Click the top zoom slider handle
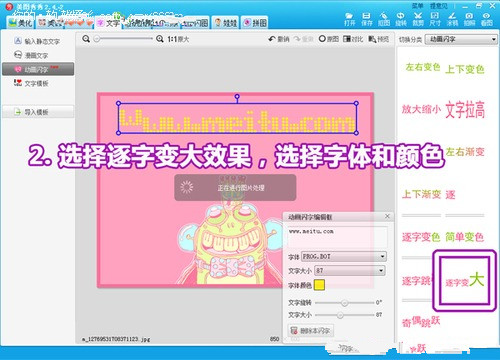 click(97, 39)
